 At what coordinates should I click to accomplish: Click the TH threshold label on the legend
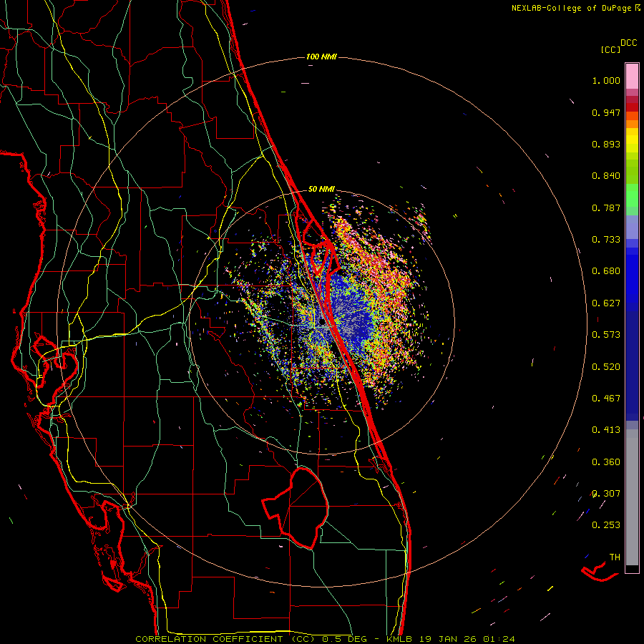tap(615, 557)
